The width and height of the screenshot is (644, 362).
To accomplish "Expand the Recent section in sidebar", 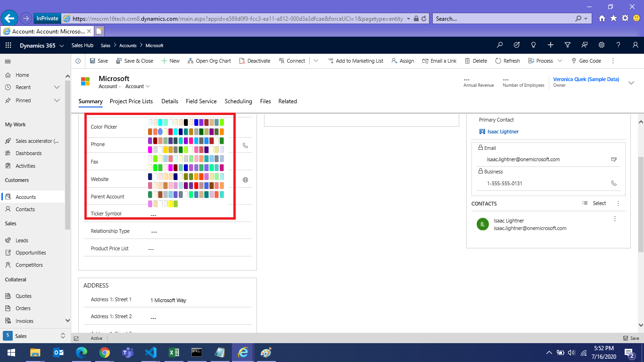I will (57, 87).
